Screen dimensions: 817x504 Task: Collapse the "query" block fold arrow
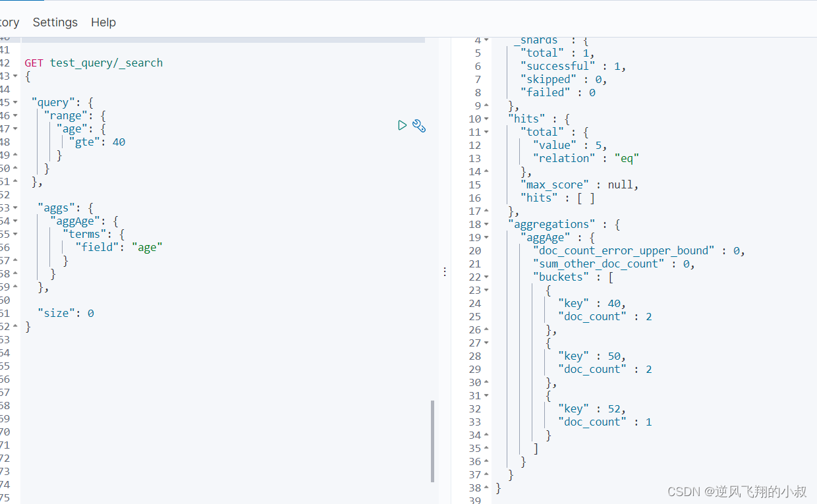tap(15, 103)
